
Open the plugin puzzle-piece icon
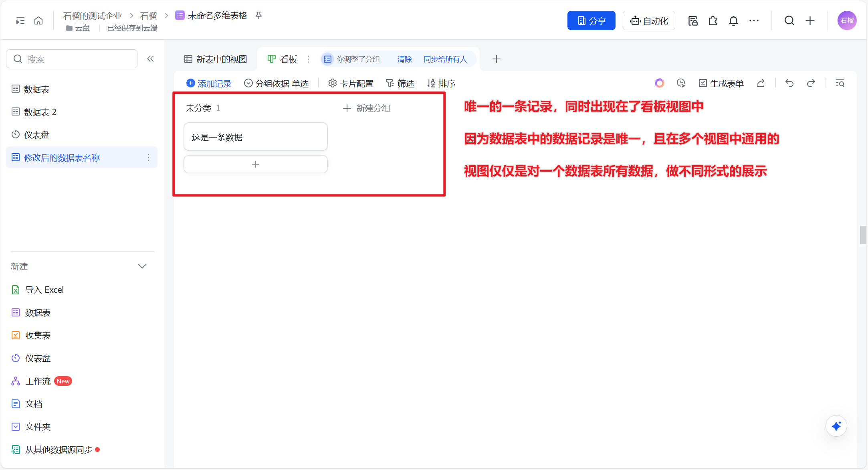[713, 20]
